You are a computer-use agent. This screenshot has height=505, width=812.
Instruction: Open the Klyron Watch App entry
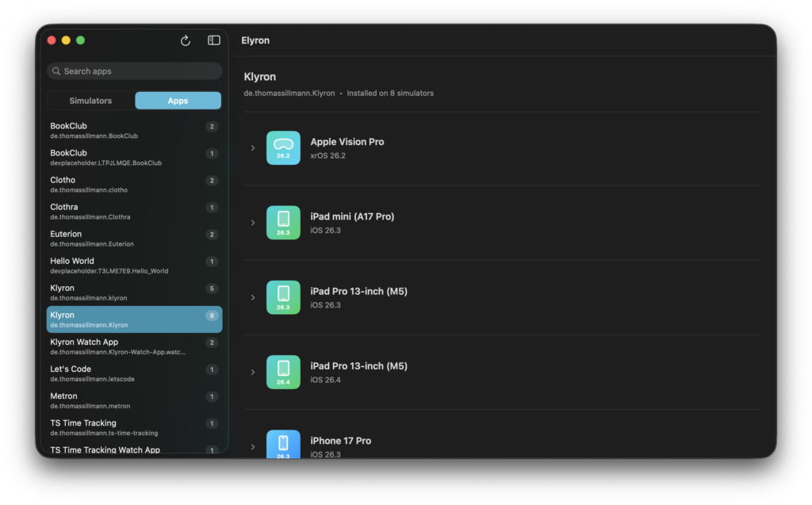point(135,346)
